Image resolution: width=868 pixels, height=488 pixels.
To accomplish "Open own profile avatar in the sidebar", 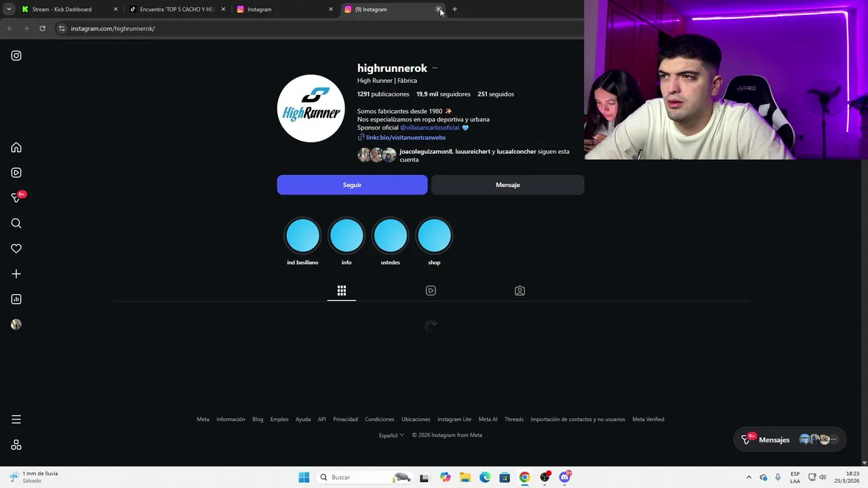I will (16, 325).
